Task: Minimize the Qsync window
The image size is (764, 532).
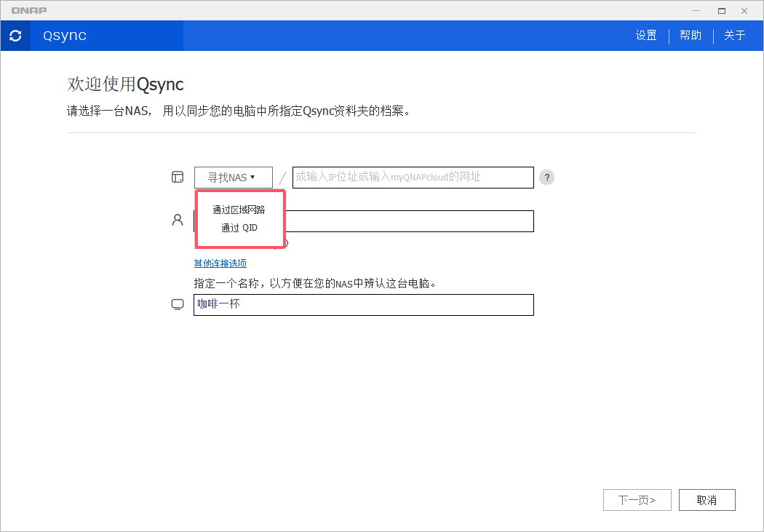Action: (696, 11)
